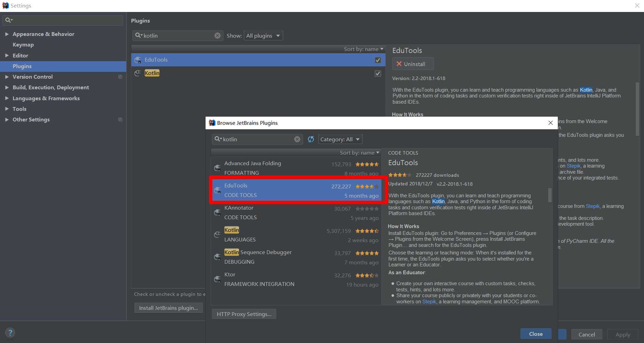Click the Plugins search input with kotlin
The height and width of the screenshot is (343, 644).
[x=178, y=36]
